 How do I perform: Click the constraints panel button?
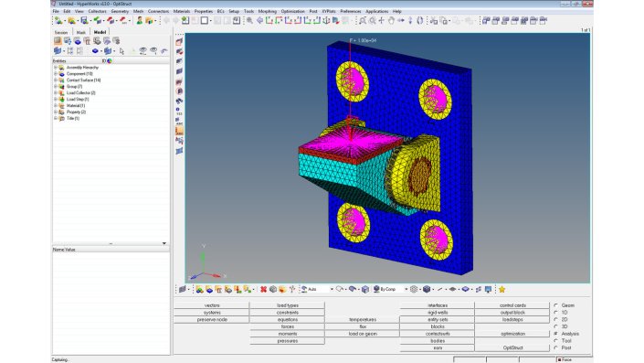pyautogui.click(x=288, y=313)
